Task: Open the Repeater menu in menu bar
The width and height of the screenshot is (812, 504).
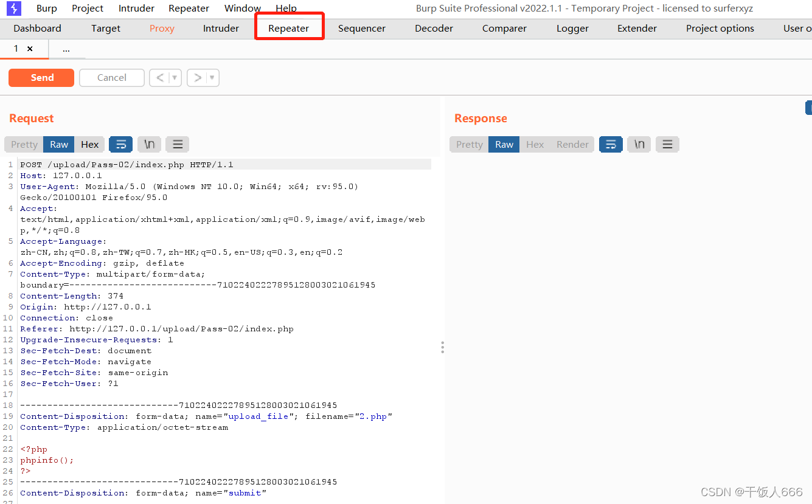Action: (189, 9)
